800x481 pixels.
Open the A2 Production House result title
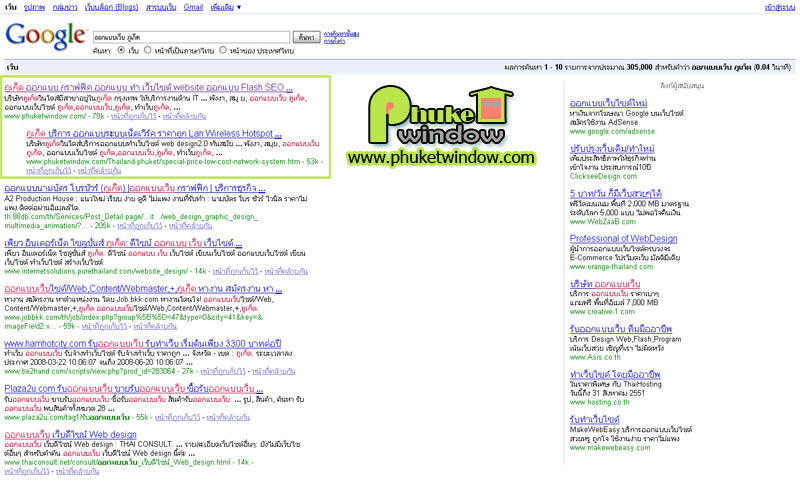[135, 188]
